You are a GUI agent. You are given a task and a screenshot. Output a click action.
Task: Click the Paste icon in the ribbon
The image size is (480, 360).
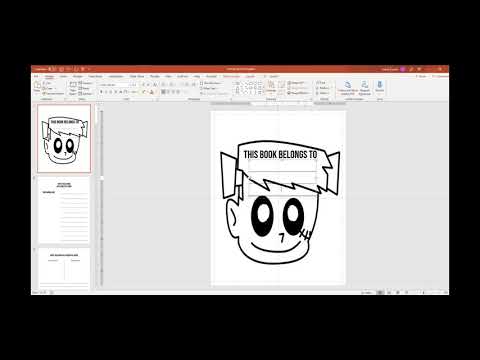[x=37, y=85]
